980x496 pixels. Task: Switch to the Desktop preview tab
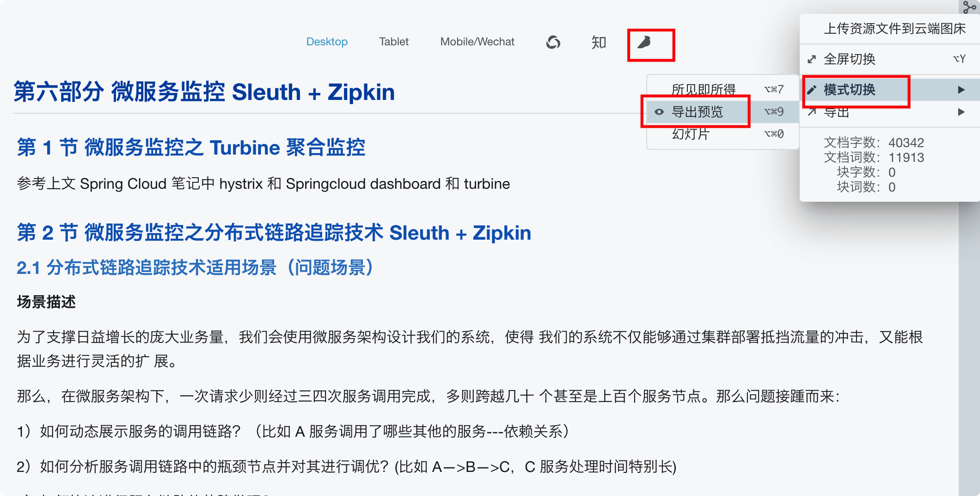(x=327, y=42)
